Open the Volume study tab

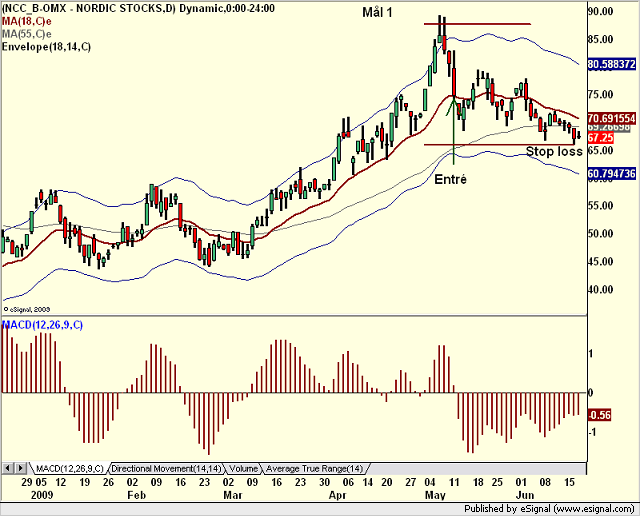[x=243, y=469]
